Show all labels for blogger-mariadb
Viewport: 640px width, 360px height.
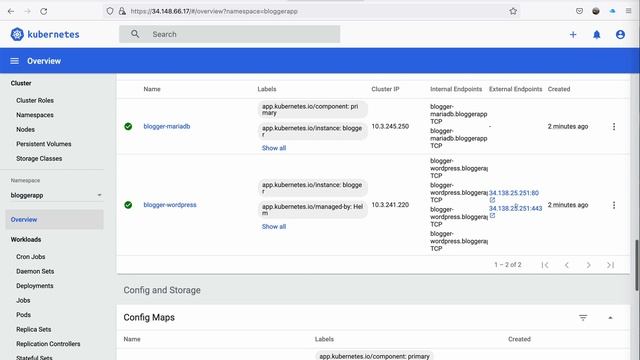(x=274, y=148)
